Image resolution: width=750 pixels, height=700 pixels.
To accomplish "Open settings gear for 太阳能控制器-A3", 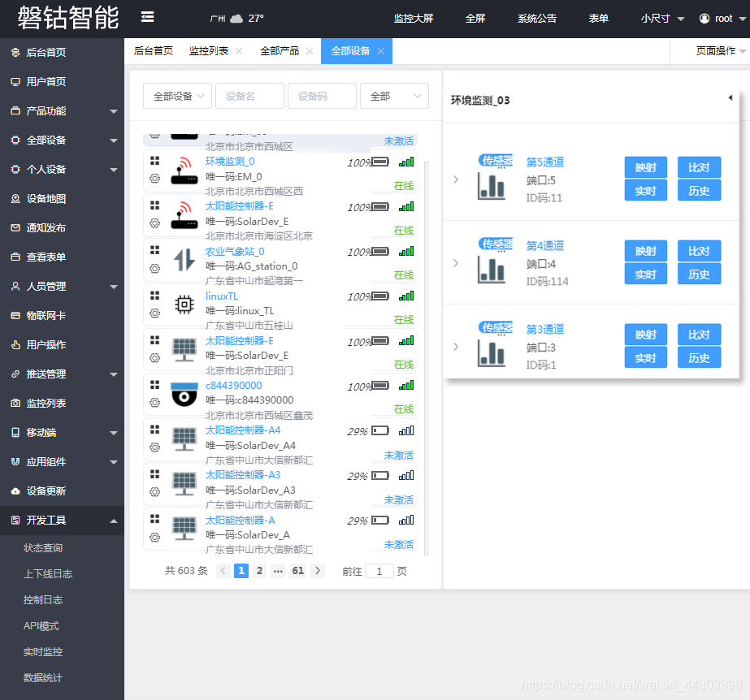I will 154,492.
